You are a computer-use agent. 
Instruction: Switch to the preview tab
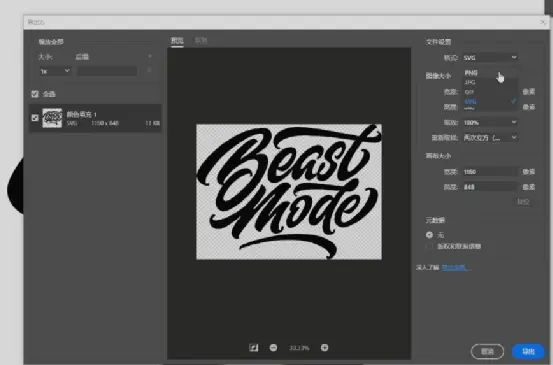[177, 41]
